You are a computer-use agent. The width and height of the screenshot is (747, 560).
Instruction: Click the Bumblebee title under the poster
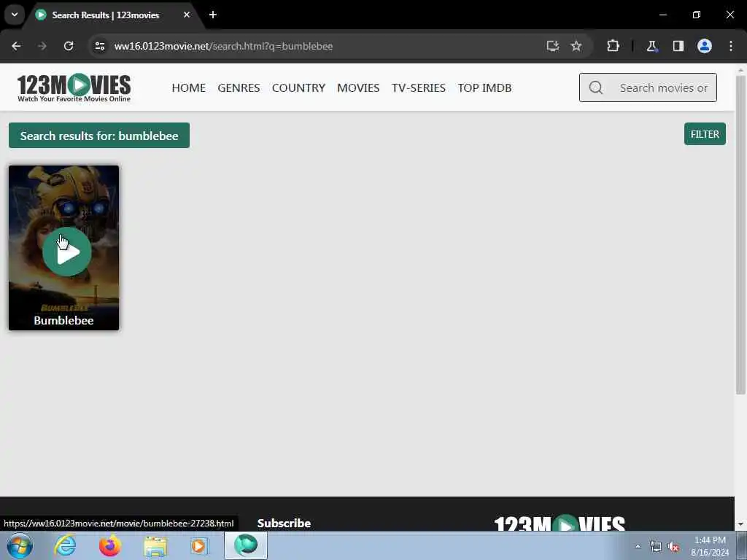pos(64,321)
